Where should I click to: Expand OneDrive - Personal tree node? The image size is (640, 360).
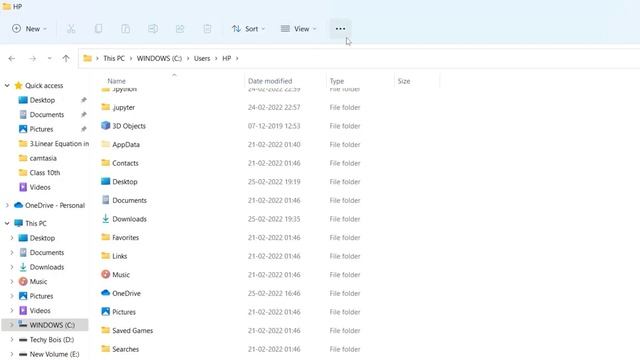point(7,205)
